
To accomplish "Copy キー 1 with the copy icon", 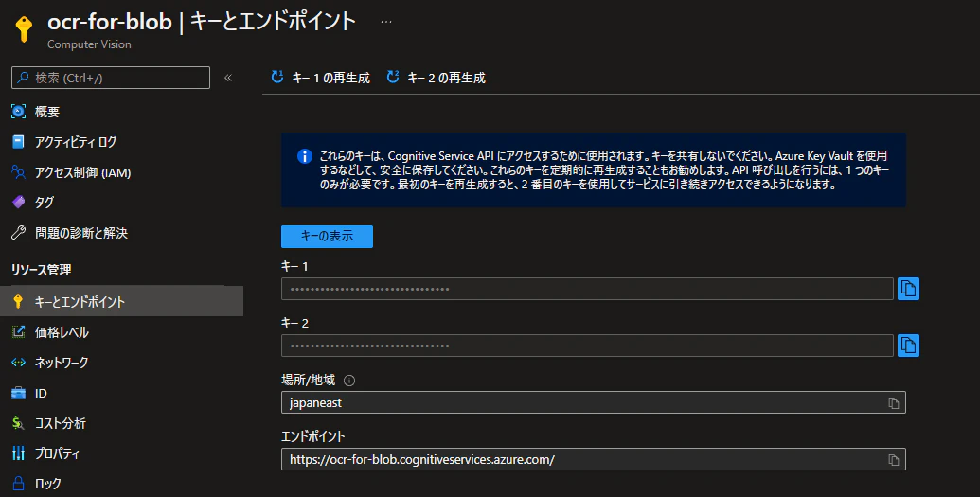I will pos(908,289).
